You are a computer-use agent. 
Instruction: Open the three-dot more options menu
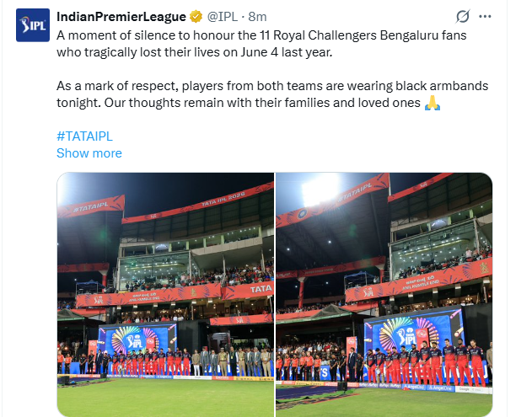coord(485,16)
